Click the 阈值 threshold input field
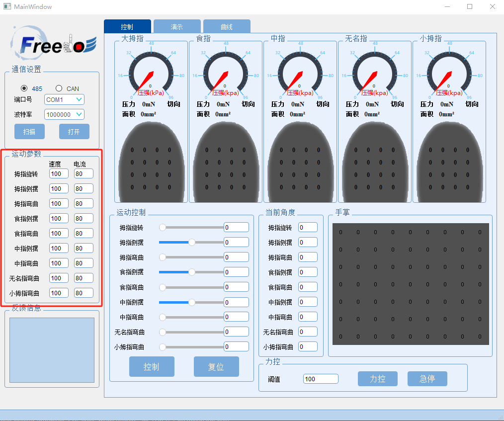Image resolution: width=504 pixels, height=421 pixels. 321,379
